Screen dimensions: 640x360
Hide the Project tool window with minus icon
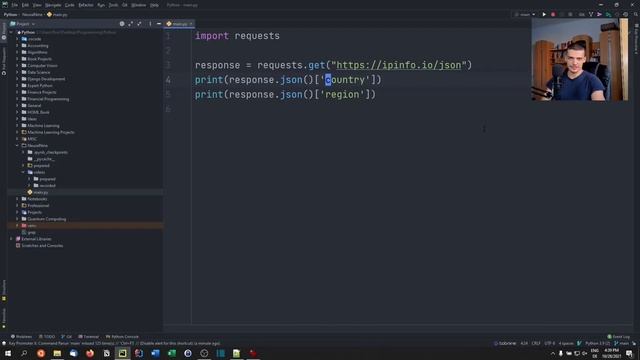(159, 24)
